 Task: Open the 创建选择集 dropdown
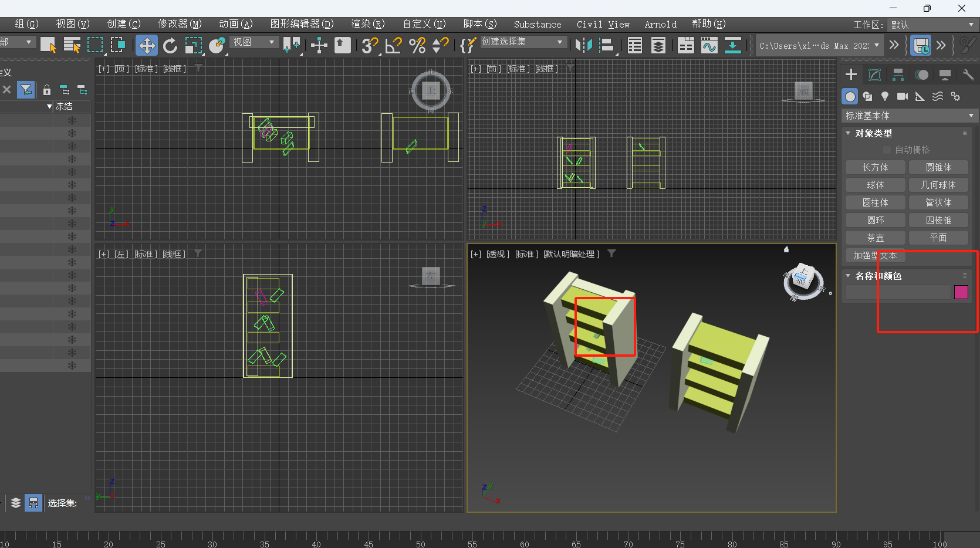(x=523, y=42)
